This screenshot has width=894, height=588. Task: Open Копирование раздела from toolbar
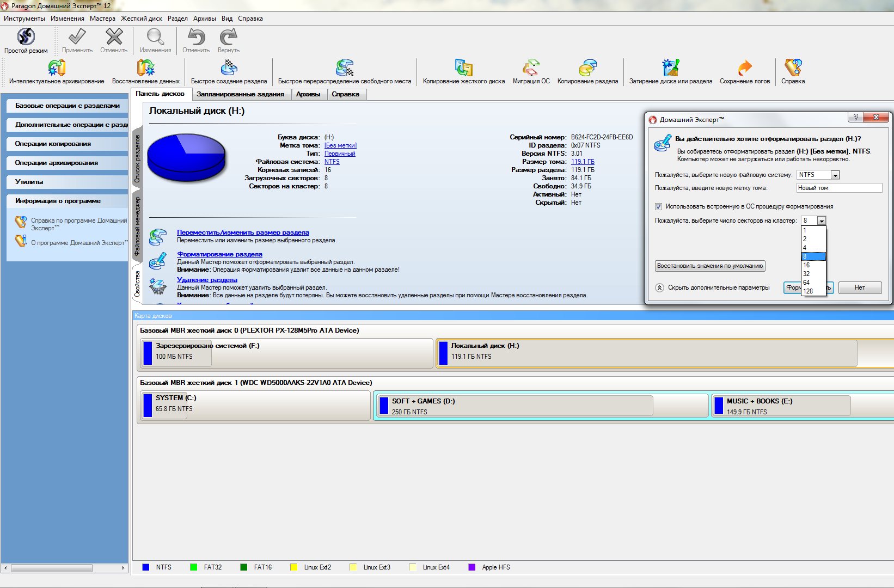click(x=587, y=68)
